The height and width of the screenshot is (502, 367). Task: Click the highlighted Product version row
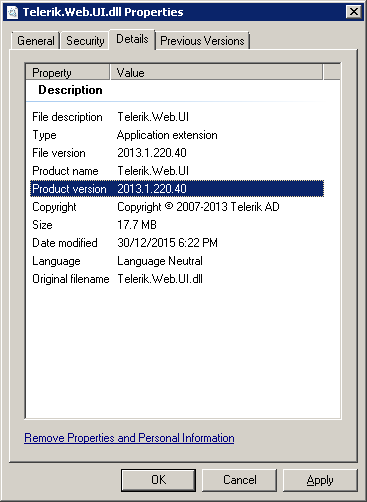(177, 189)
